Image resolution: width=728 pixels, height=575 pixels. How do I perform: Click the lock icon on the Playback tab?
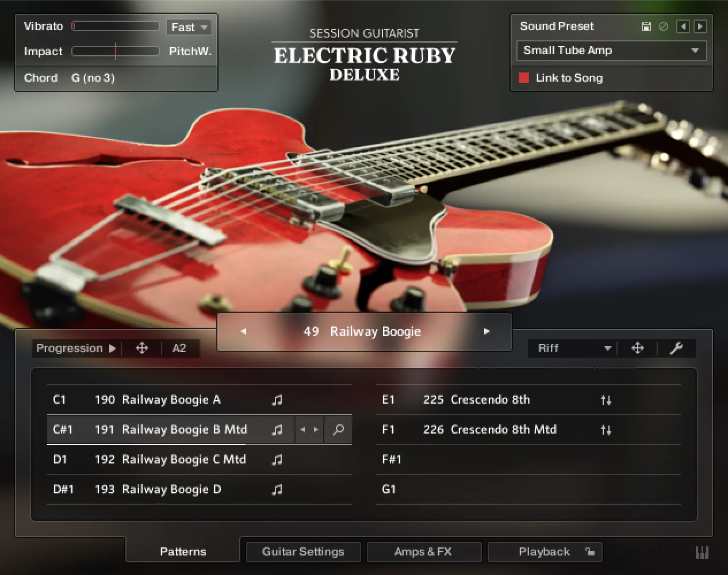(x=591, y=551)
